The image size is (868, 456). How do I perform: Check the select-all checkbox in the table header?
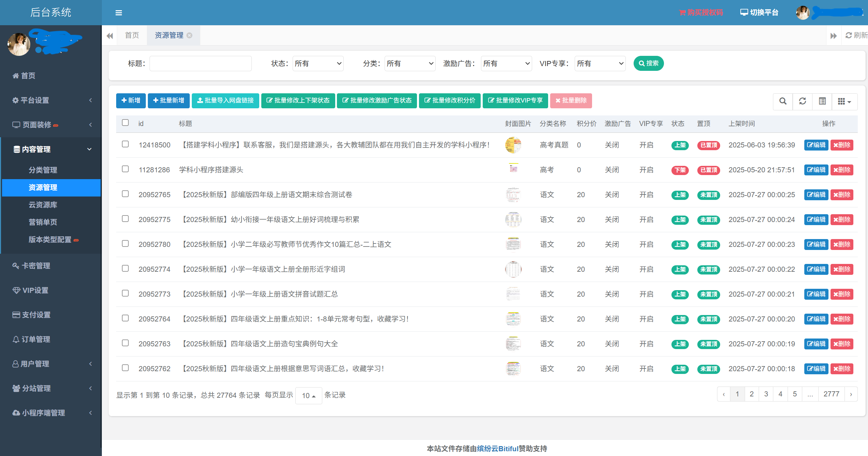(125, 123)
